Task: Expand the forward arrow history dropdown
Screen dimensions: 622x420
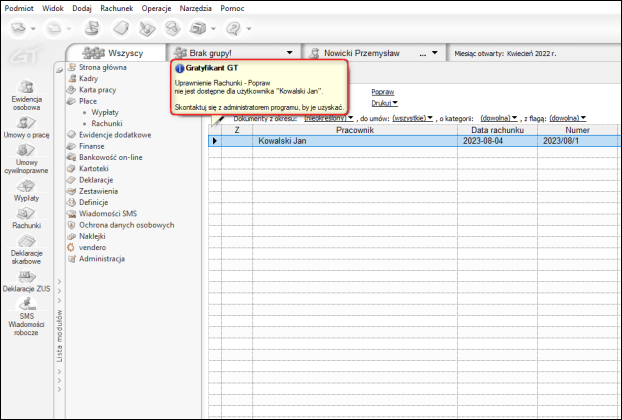Action: 69,29
